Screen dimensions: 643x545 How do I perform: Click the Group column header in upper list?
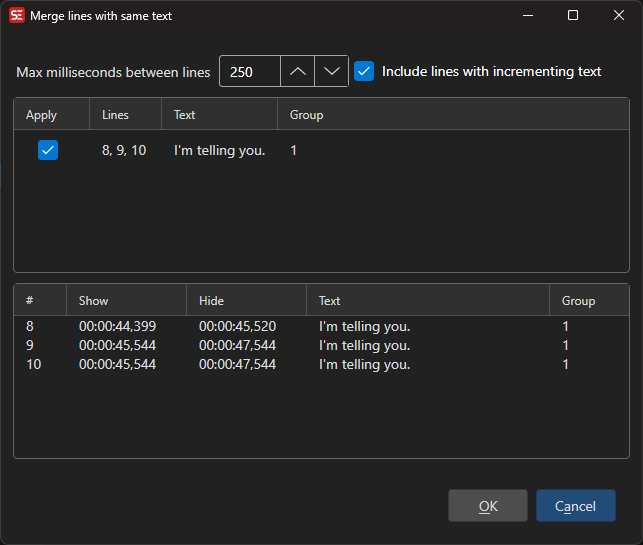point(306,115)
